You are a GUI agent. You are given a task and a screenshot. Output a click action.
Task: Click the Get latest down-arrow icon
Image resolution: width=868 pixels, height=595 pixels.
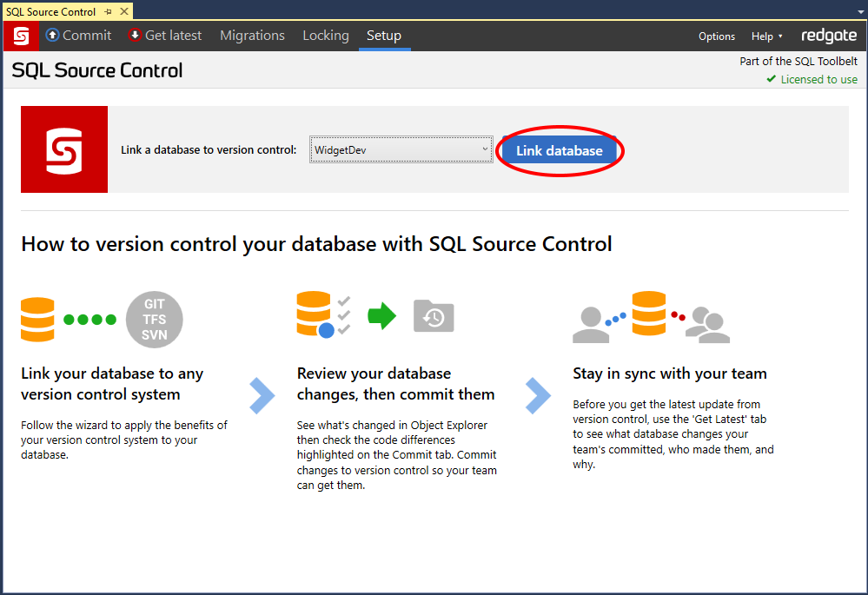[x=135, y=36]
